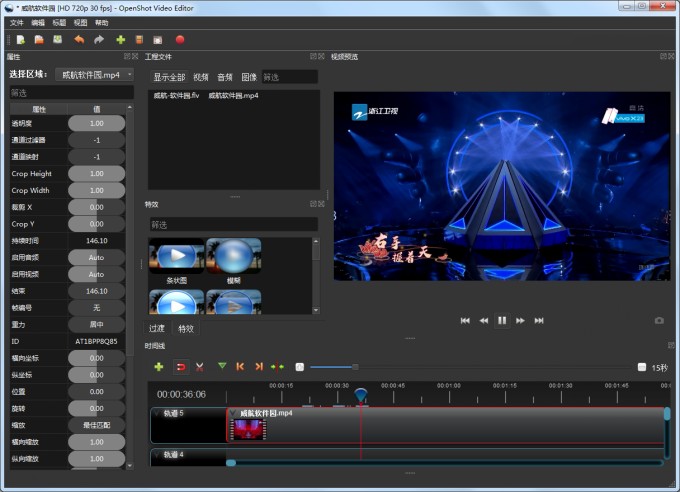Click the Open Project folder icon

point(39,40)
